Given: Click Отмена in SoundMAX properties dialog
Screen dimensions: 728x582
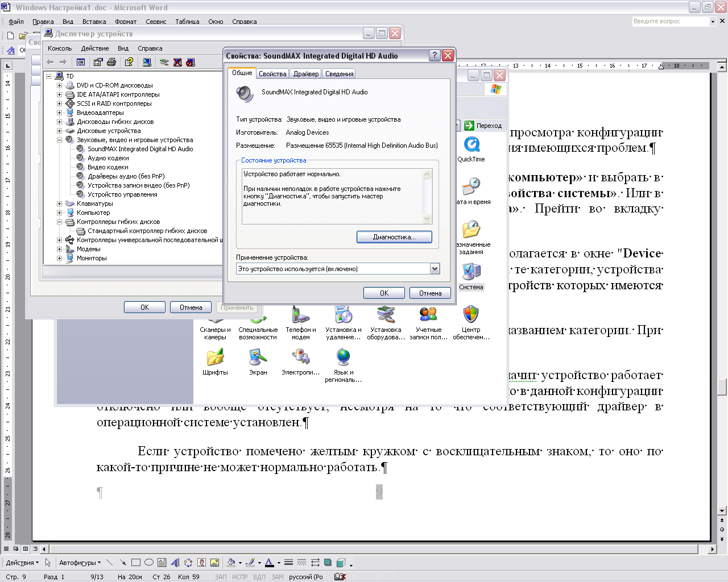Looking at the screenshot, I should 430,293.
